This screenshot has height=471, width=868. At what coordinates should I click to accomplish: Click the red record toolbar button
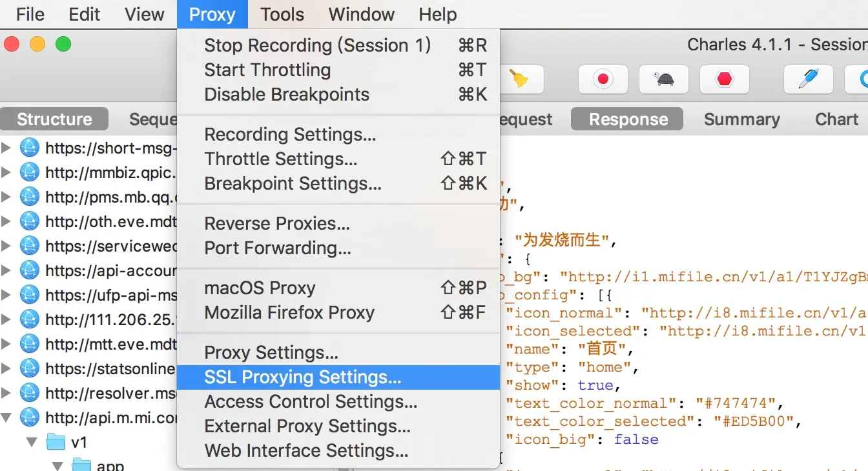point(603,79)
